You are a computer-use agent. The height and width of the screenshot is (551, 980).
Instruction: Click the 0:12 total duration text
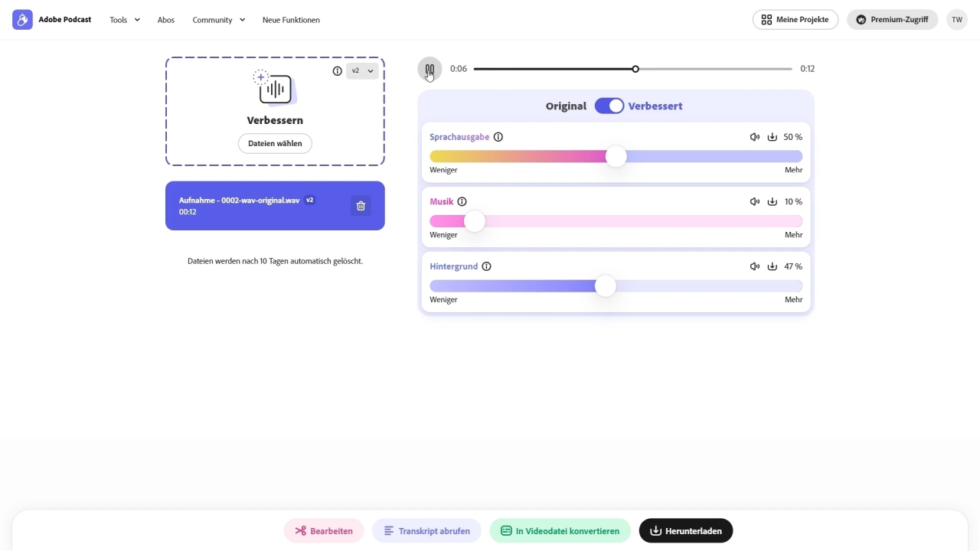pos(808,69)
